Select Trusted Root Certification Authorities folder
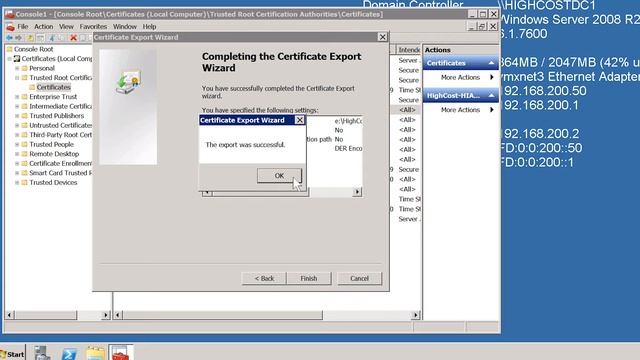The image size is (640, 360). tap(60, 78)
